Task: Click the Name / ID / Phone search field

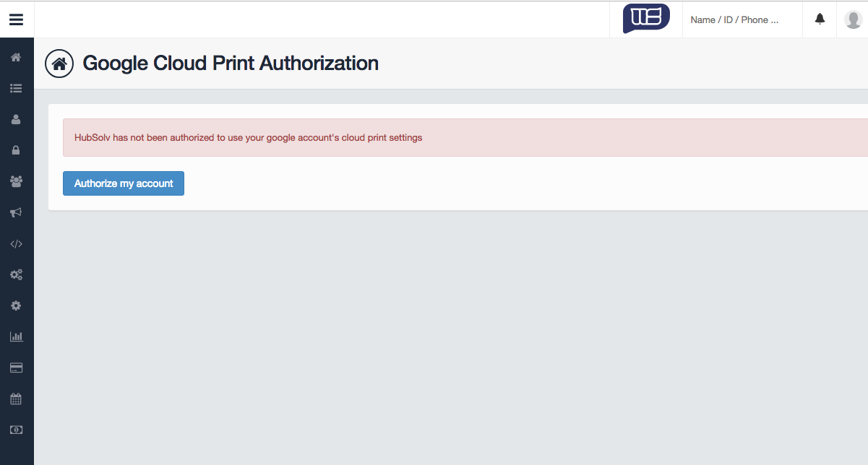Action: pyautogui.click(x=737, y=19)
